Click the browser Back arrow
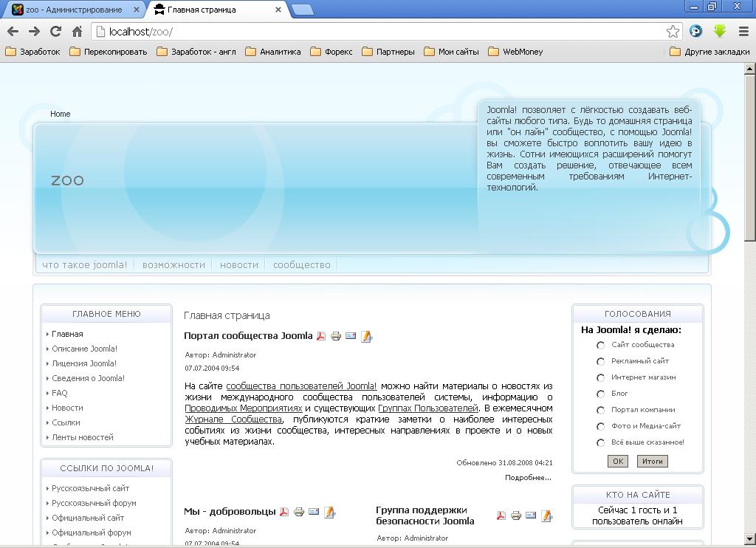 [13, 32]
